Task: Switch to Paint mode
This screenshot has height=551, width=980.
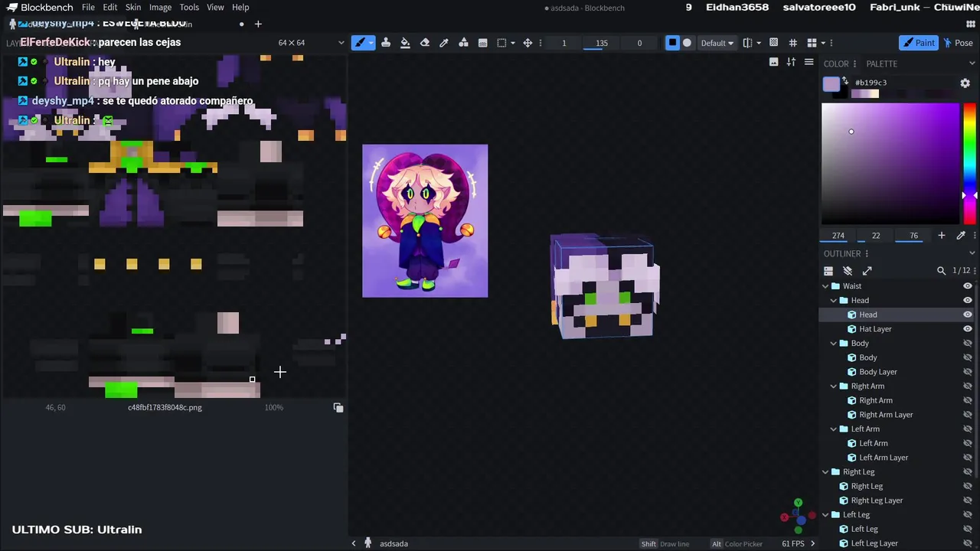Action: click(918, 43)
